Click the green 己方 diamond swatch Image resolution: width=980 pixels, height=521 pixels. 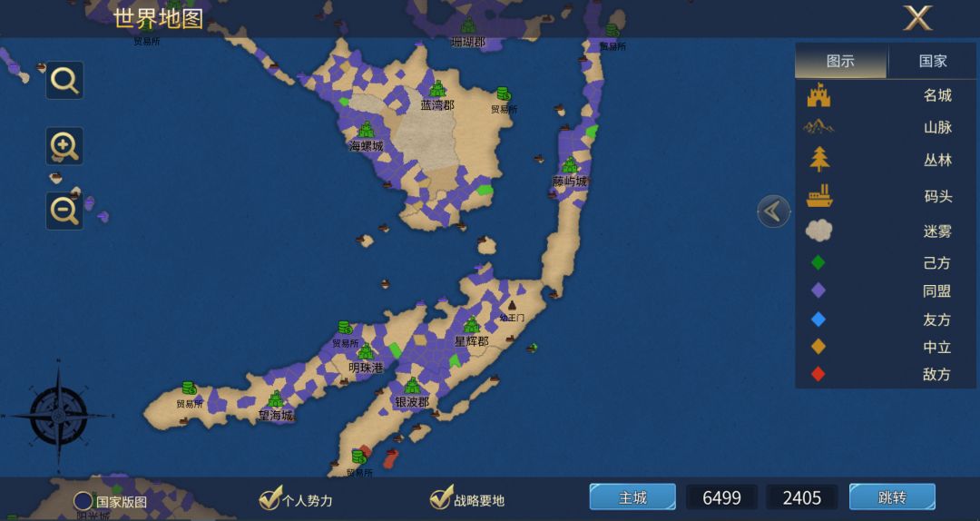point(818,262)
